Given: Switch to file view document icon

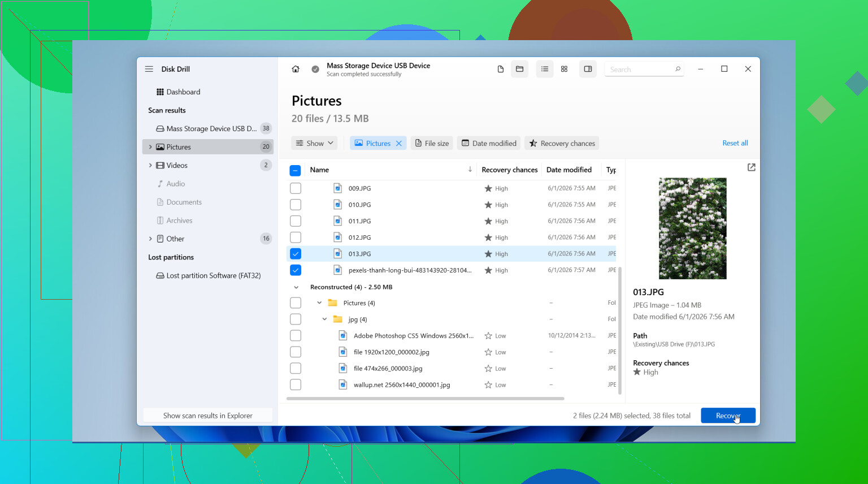Looking at the screenshot, I should tap(500, 69).
